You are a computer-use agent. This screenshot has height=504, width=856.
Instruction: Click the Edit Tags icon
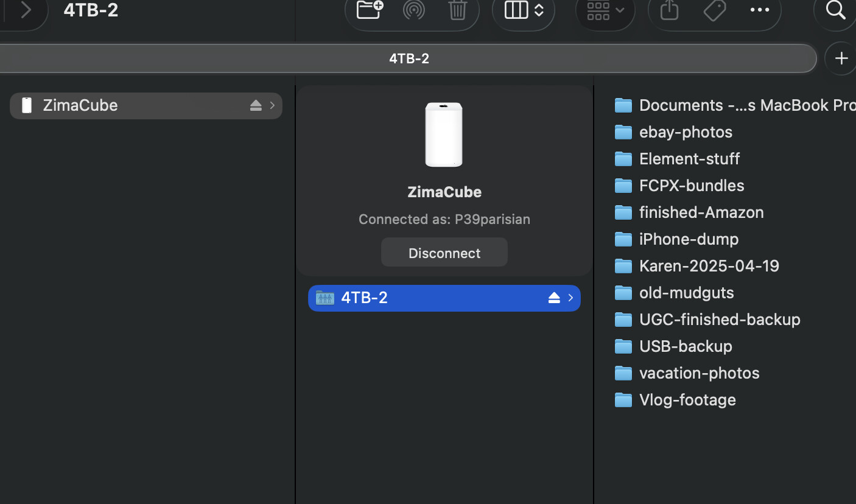714,10
